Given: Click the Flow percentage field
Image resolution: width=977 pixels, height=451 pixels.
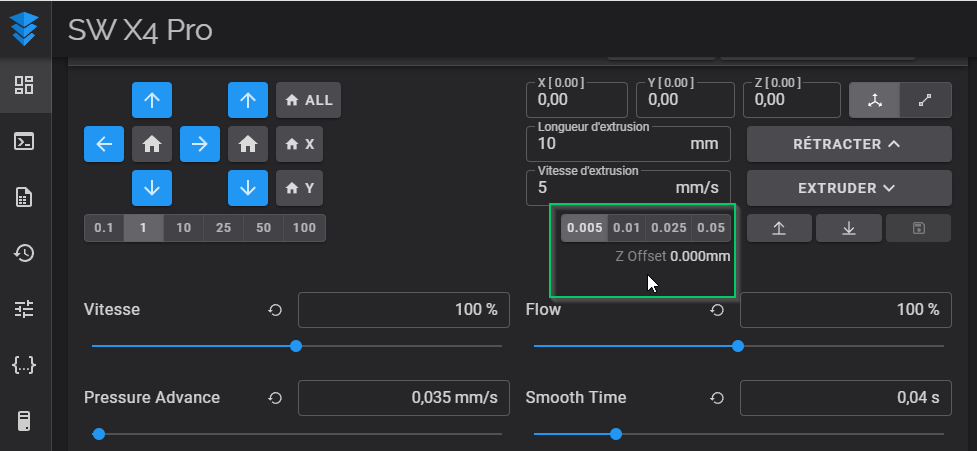Looking at the screenshot, I should point(846,310).
